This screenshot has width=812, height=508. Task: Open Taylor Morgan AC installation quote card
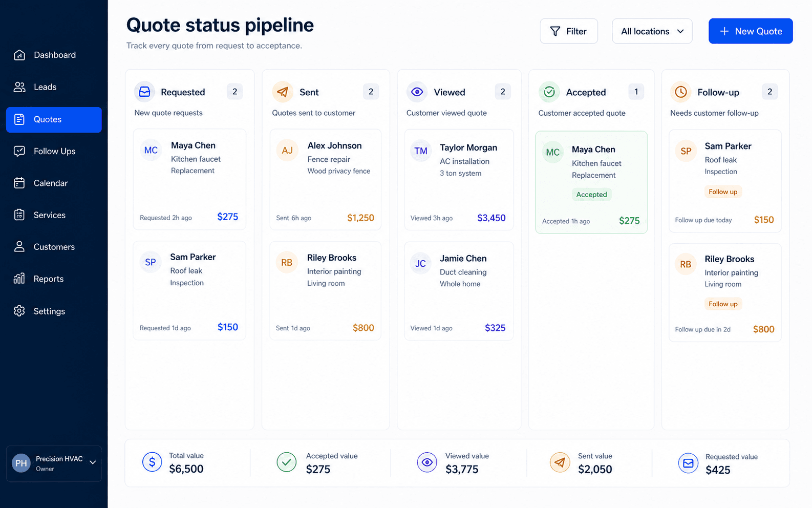[x=459, y=180]
